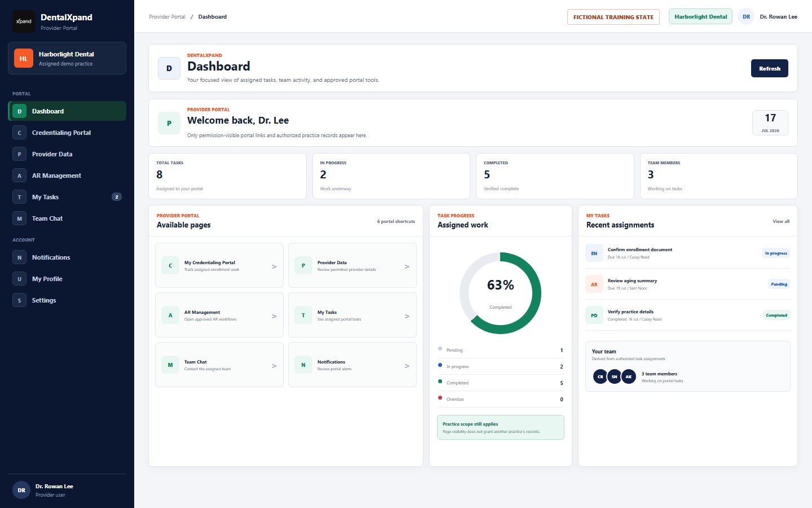Click '3 team members' text
Screen dimensions: 812x508
tap(659, 374)
